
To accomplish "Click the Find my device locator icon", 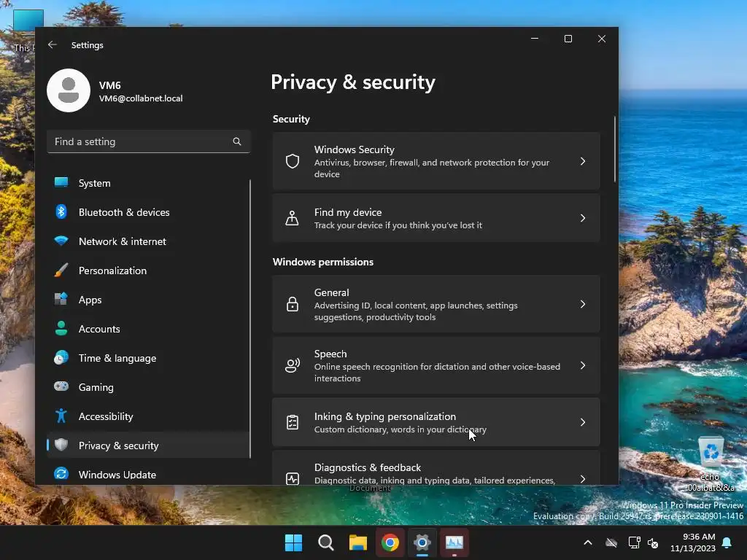I will (x=292, y=218).
